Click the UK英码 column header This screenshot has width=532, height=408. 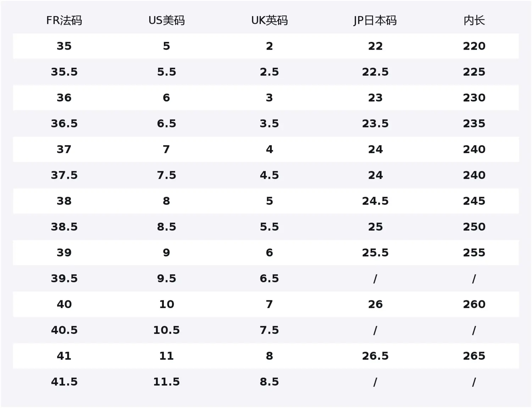point(270,21)
